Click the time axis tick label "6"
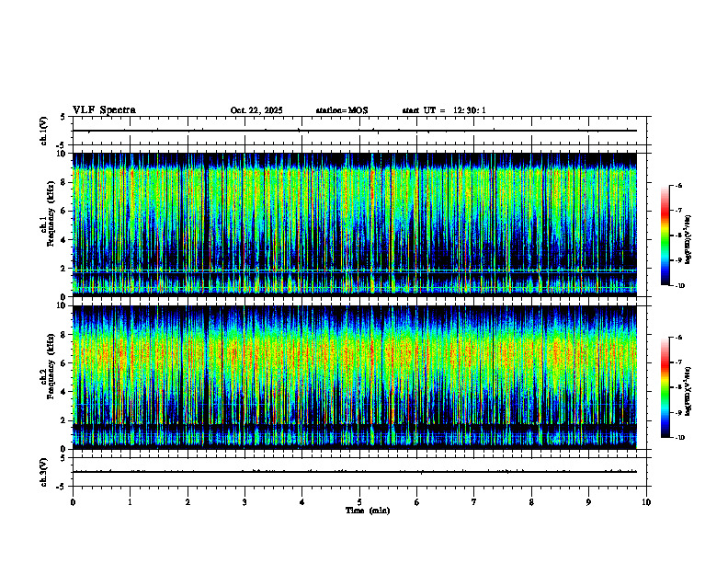The width and height of the screenshot is (728, 563). coord(417,502)
